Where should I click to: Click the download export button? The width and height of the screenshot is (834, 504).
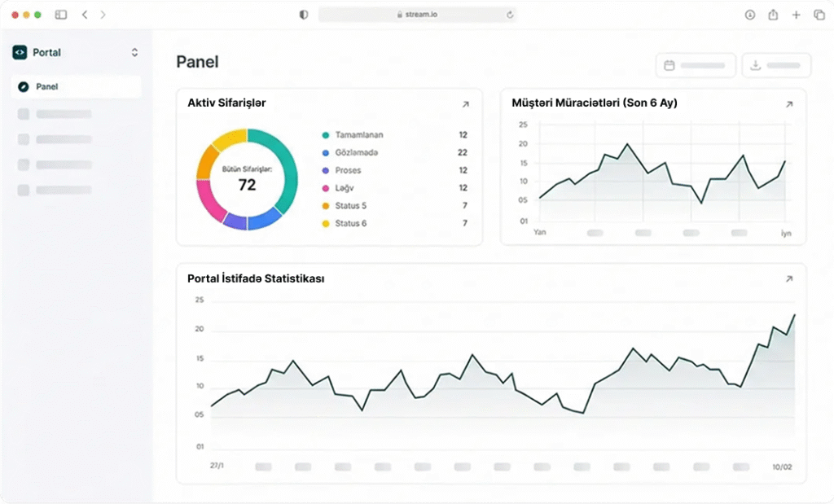(776, 65)
